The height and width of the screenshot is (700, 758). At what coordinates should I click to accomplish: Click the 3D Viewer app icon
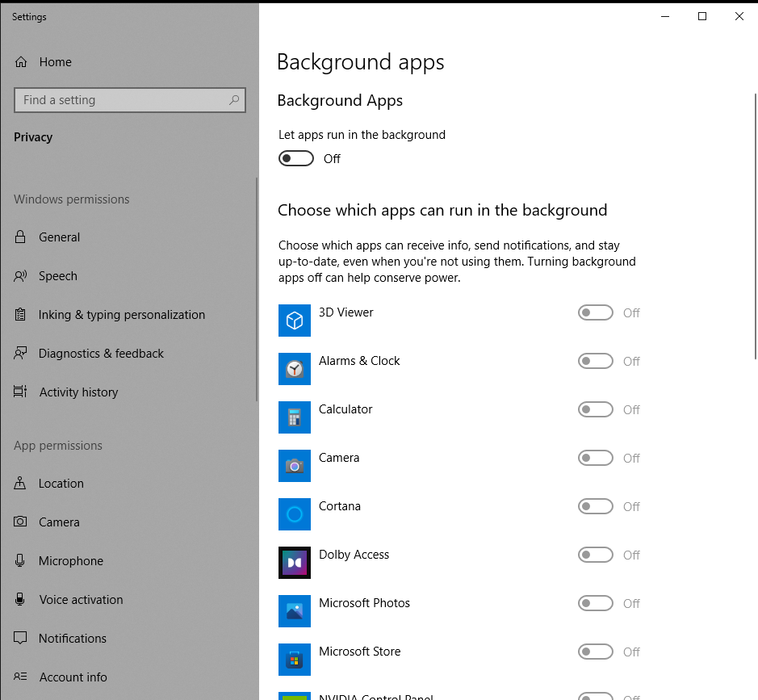294,321
